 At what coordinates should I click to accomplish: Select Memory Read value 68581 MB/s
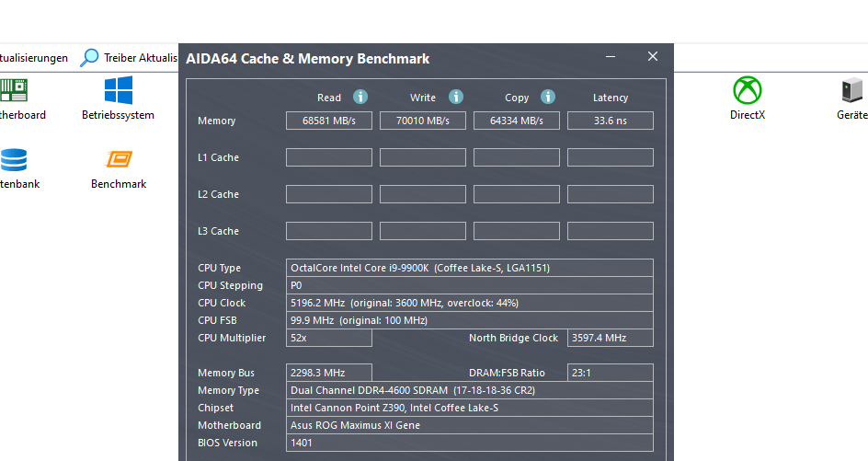click(329, 121)
